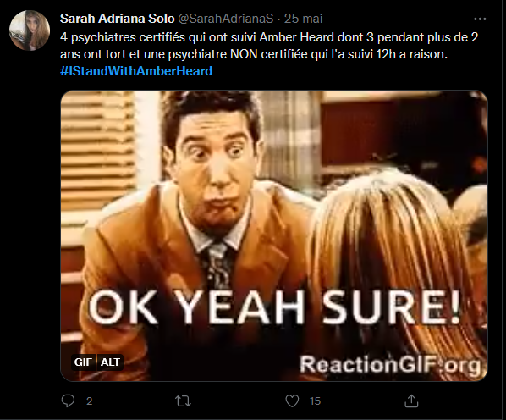
Task: Click the text line ending with 12h a raison
Action: coord(254,54)
